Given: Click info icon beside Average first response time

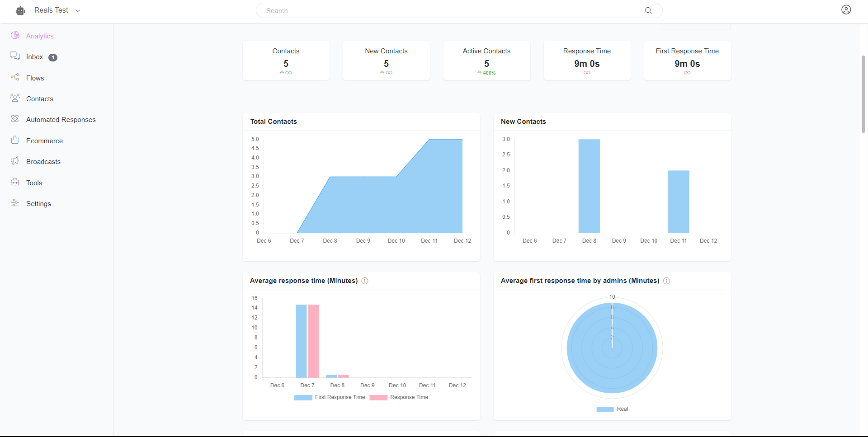Looking at the screenshot, I should [x=666, y=281].
